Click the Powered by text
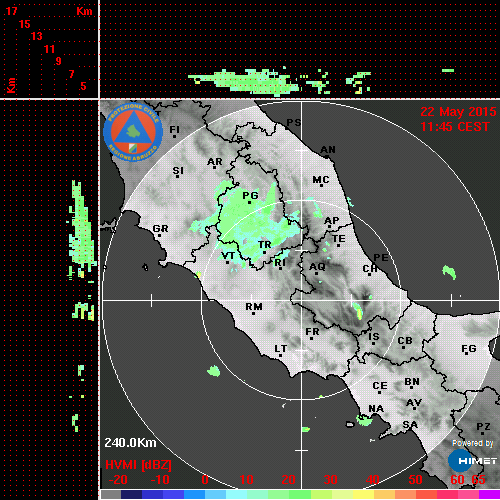This screenshot has height=500, width=500. tap(473, 443)
